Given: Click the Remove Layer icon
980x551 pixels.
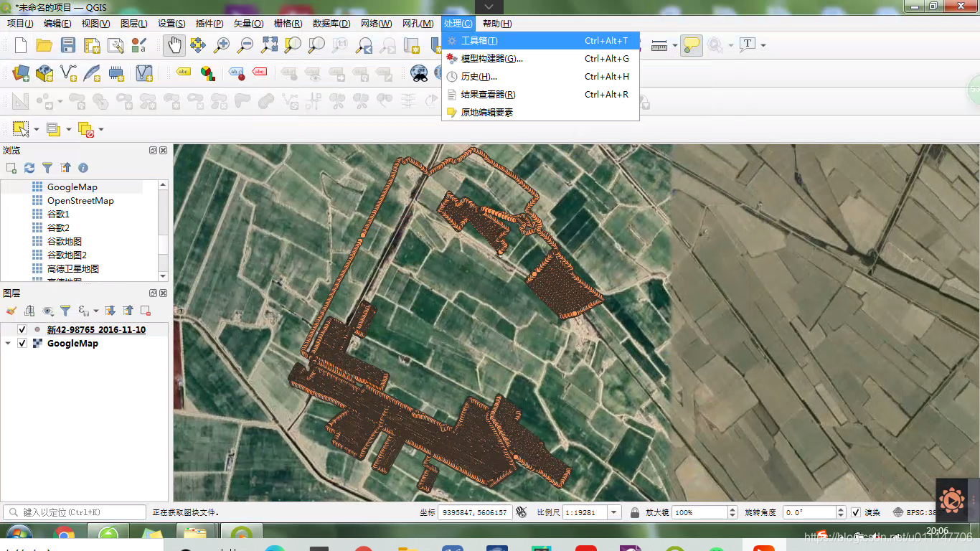Looking at the screenshot, I should [146, 311].
